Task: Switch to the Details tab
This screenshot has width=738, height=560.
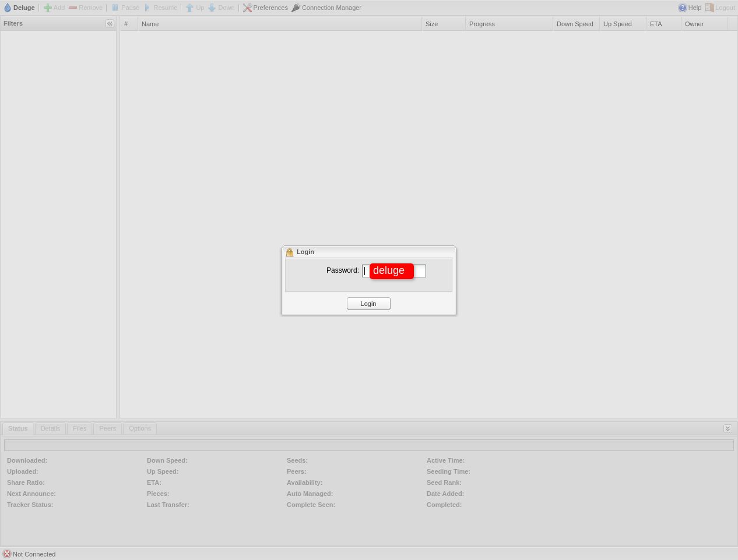Action: click(50, 428)
